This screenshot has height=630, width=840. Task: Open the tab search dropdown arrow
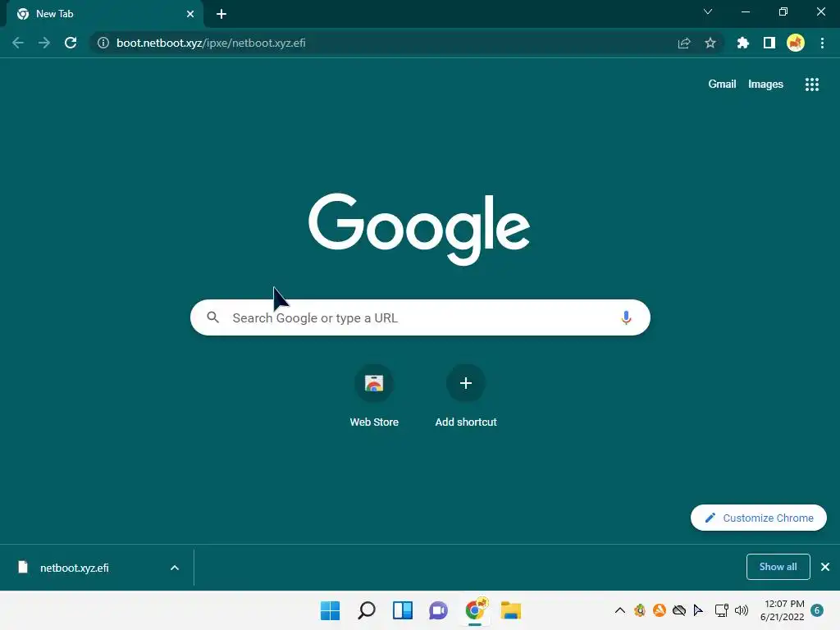coord(708,11)
